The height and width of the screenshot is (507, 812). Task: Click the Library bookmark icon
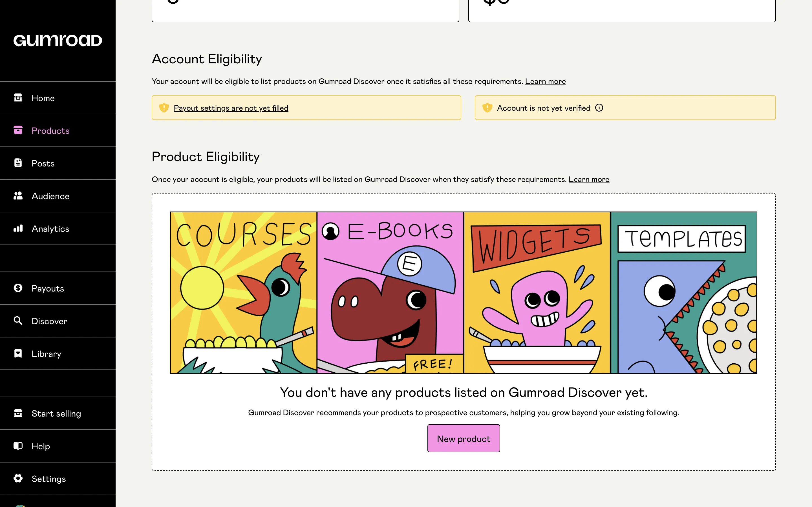[18, 353]
